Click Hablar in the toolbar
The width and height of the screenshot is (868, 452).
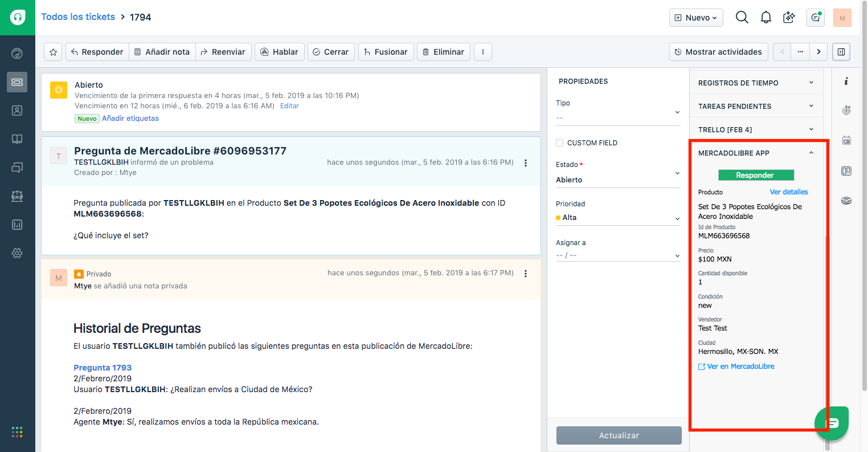[280, 52]
